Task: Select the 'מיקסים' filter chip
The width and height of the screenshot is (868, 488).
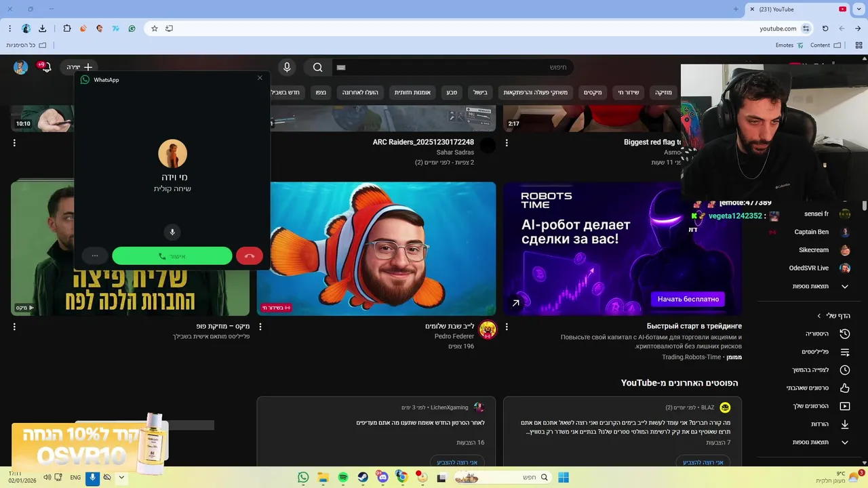Action: (x=593, y=92)
